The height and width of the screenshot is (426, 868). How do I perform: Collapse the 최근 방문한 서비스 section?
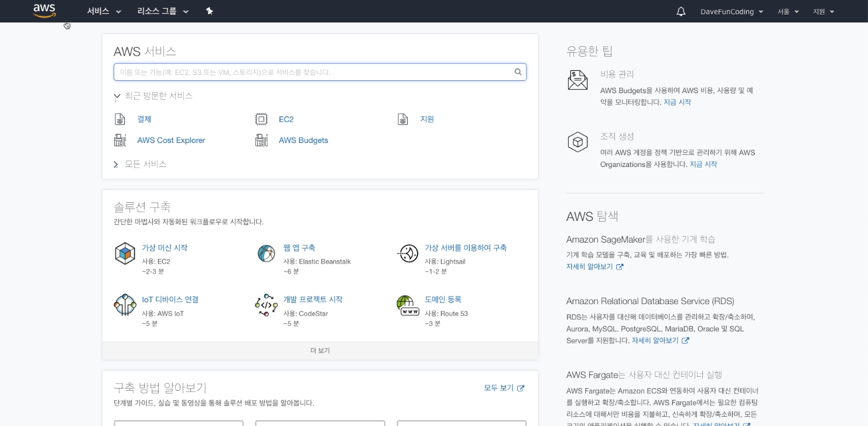[153, 96]
